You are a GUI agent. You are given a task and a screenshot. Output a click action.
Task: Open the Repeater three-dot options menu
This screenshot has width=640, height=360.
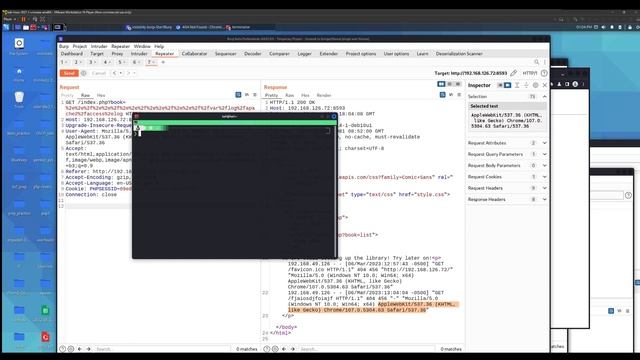pos(544,62)
